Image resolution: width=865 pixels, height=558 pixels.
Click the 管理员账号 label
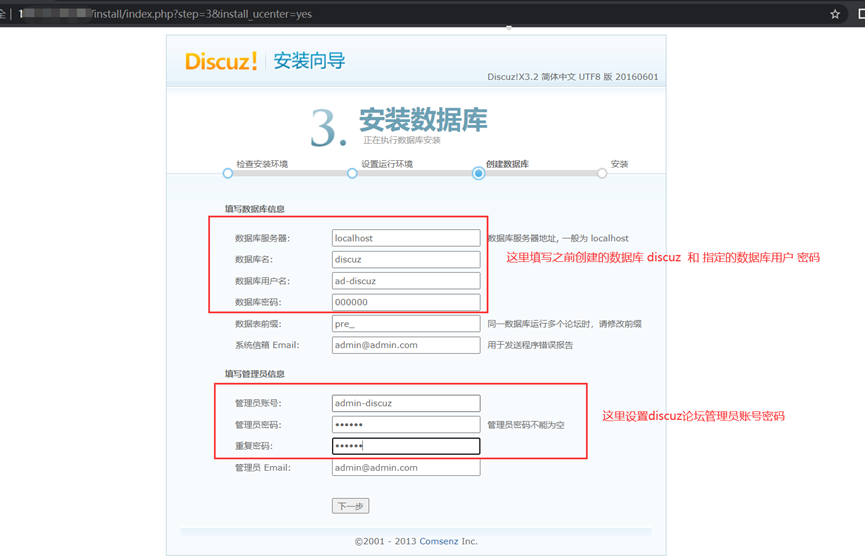[x=258, y=403]
